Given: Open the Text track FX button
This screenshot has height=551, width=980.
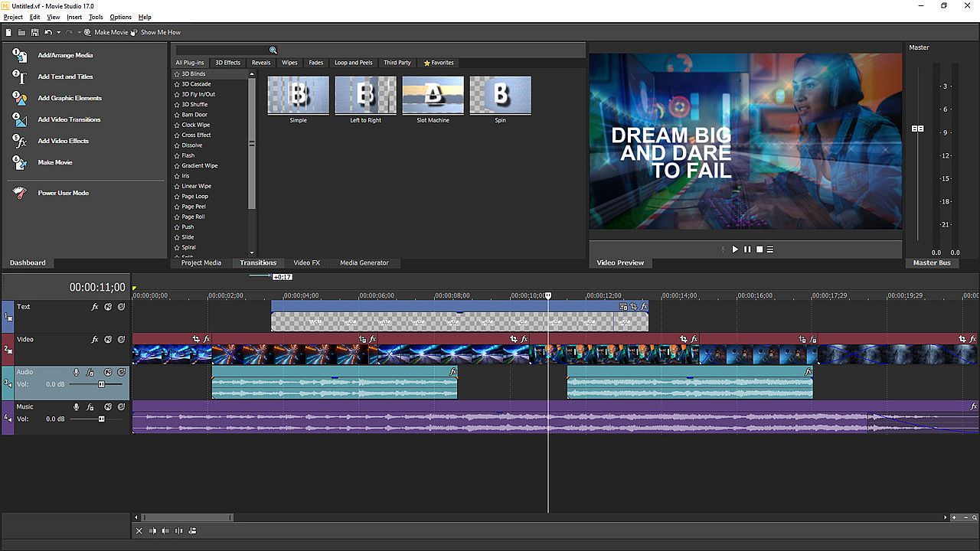Looking at the screenshot, I should 95,307.
